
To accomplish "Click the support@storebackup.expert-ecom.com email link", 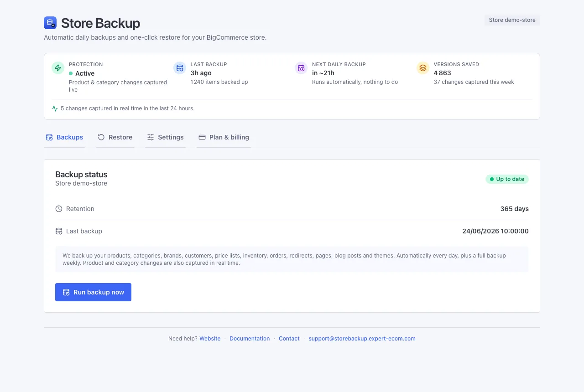I will tap(362, 339).
